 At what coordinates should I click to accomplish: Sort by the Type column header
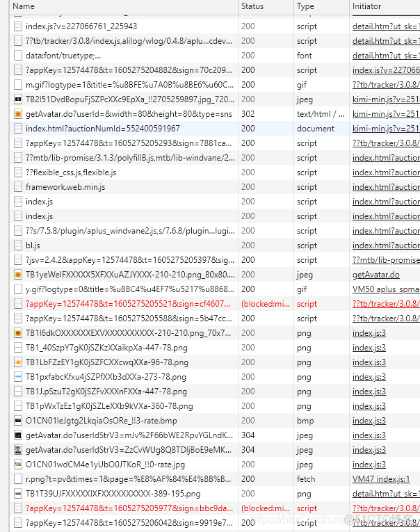click(x=321, y=6)
